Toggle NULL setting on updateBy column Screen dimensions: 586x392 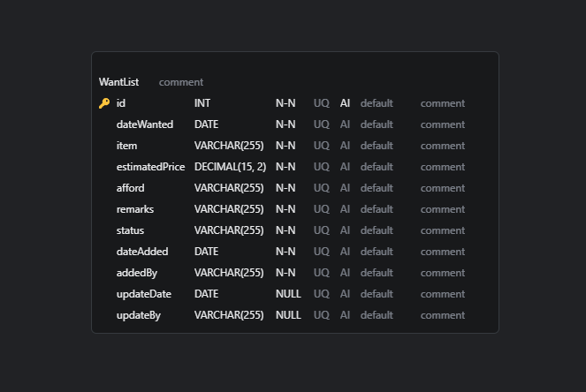click(x=288, y=315)
